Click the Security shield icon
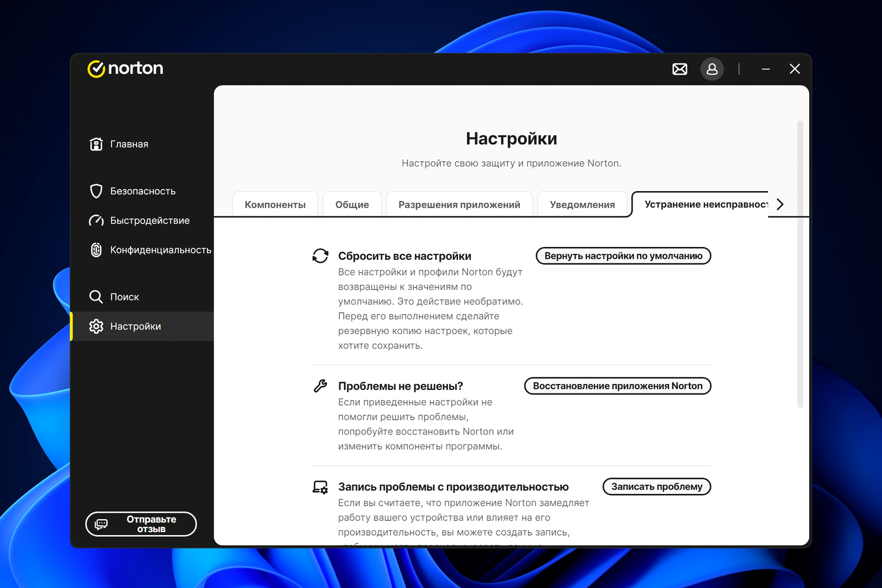 (x=96, y=191)
